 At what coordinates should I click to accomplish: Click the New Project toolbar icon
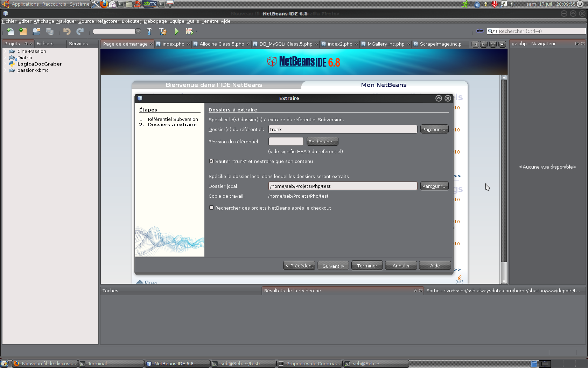(x=23, y=31)
